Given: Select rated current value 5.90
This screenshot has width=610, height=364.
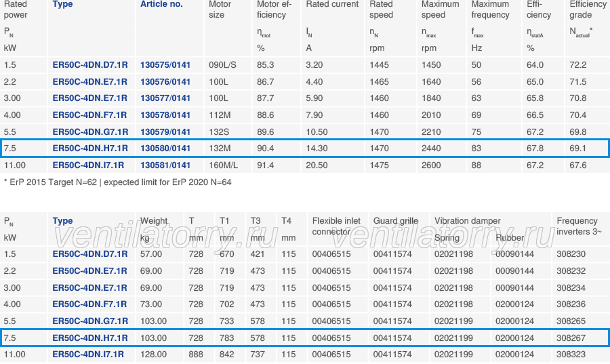Looking at the screenshot, I should click(x=314, y=98).
